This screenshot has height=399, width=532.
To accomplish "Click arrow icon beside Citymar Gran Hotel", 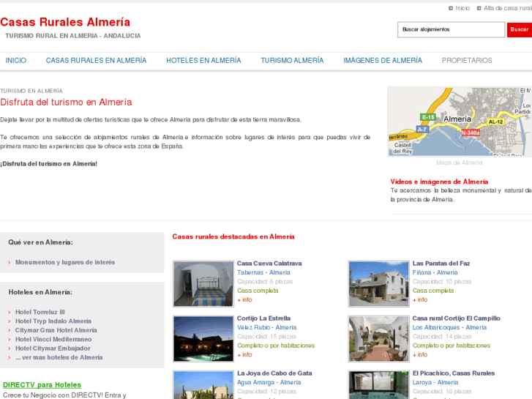I will coord(10,330).
